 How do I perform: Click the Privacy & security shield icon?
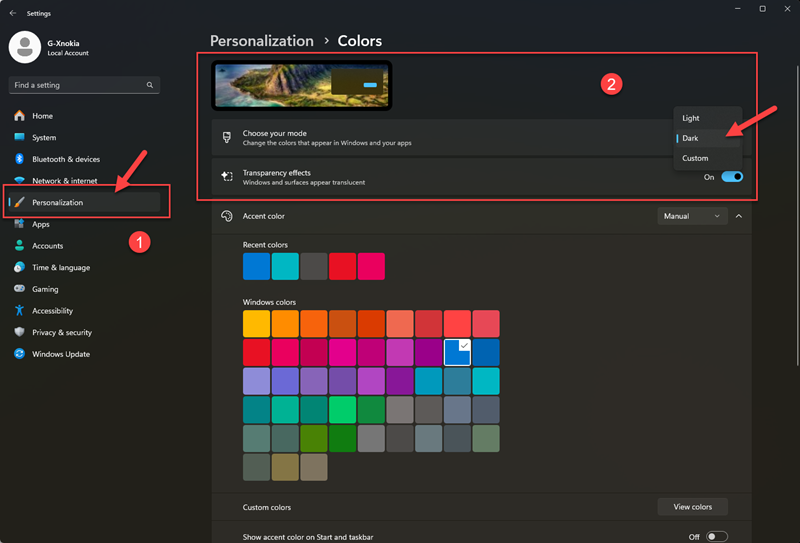(x=19, y=332)
